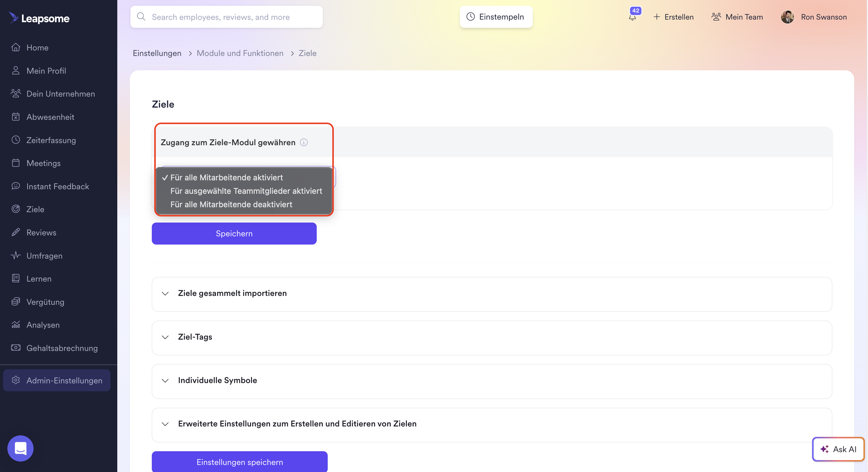868x472 pixels.
Task: Click Mein Team in header
Action: (737, 17)
